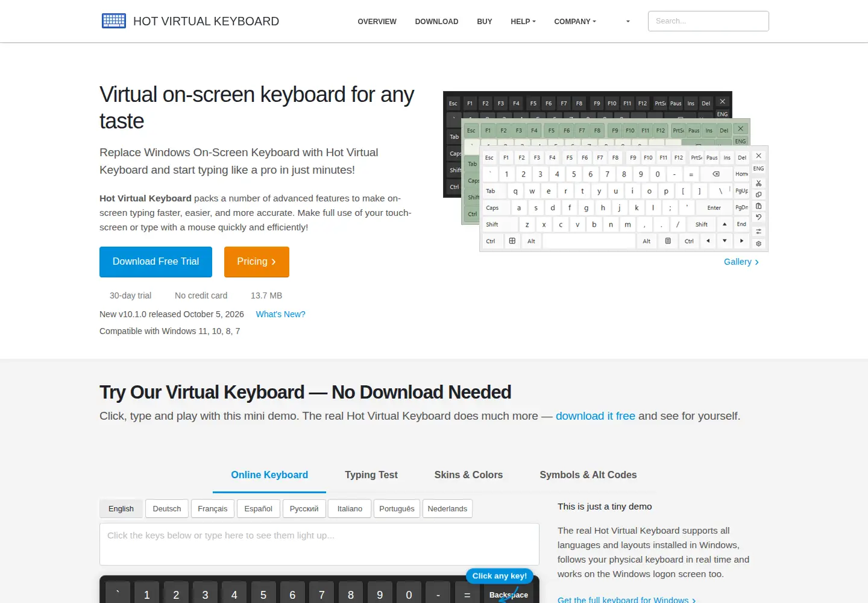Focus the Search input field
The height and width of the screenshot is (603, 868).
(x=708, y=21)
